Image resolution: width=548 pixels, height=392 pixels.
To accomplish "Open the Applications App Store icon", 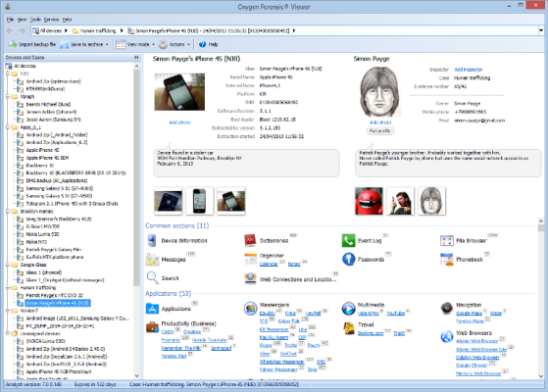I will (152, 309).
